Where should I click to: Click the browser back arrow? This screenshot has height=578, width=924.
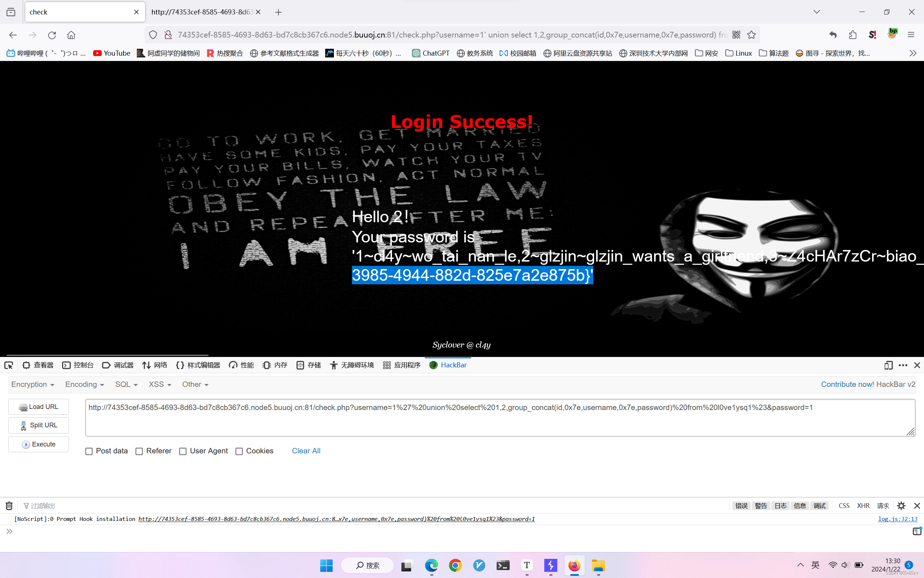(x=13, y=35)
